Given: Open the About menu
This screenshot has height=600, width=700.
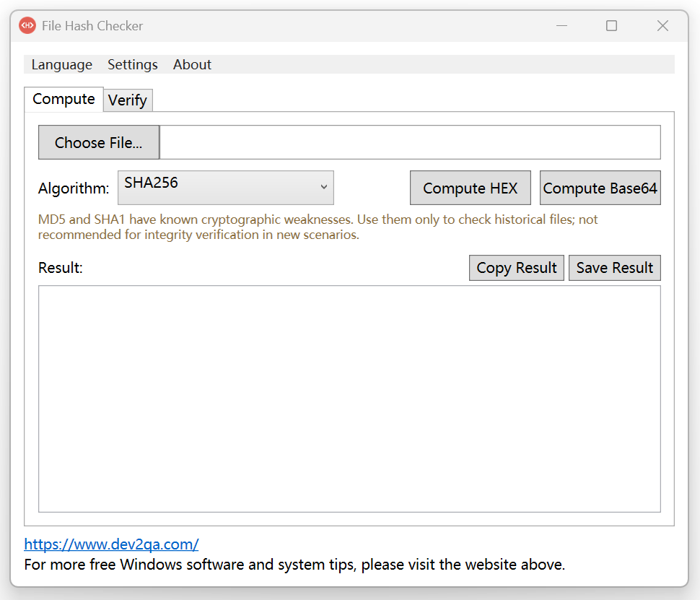Looking at the screenshot, I should tap(192, 65).
